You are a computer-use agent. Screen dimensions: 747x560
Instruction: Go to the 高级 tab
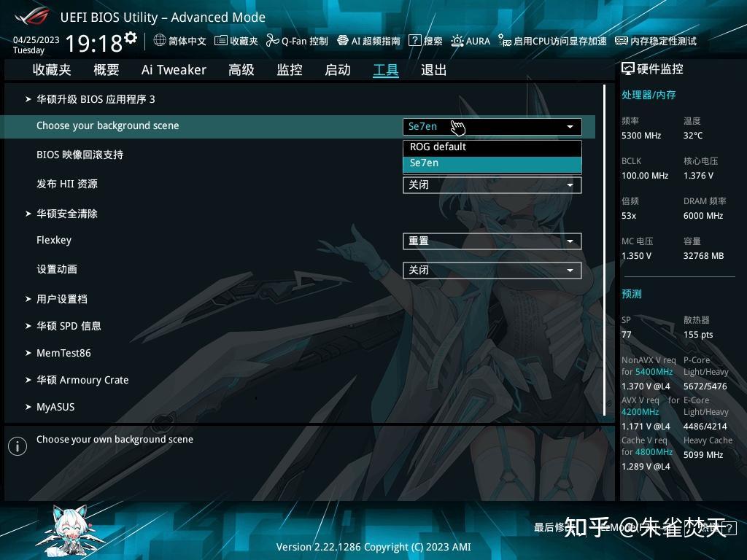(241, 70)
